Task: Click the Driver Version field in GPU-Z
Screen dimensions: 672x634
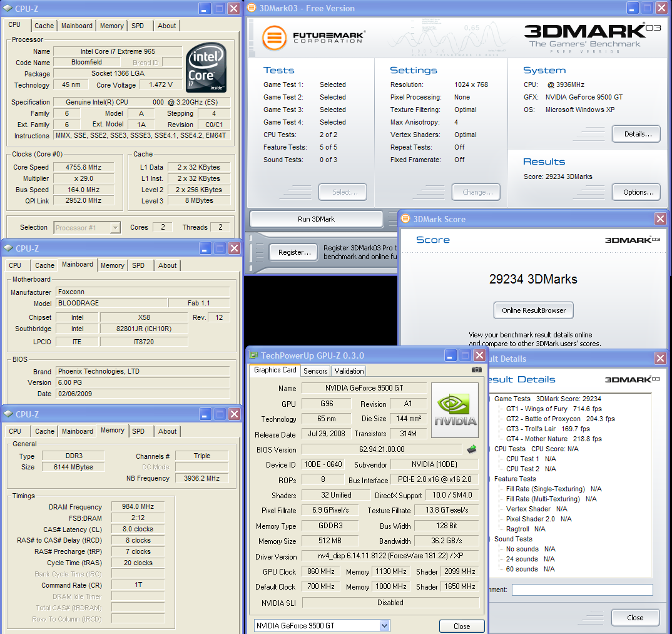Action: tap(390, 556)
